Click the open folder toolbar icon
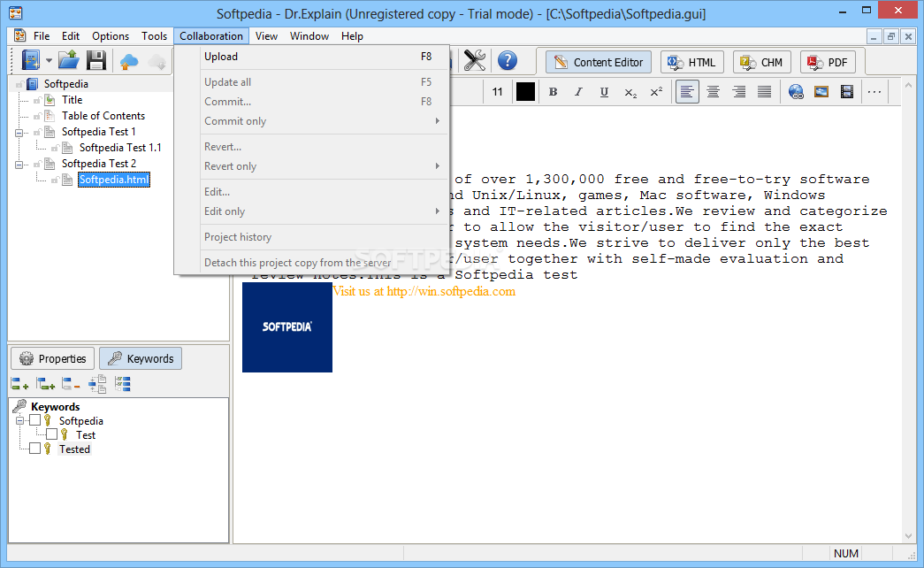This screenshot has height=568, width=924. pyautogui.click(x=69, y=61)
